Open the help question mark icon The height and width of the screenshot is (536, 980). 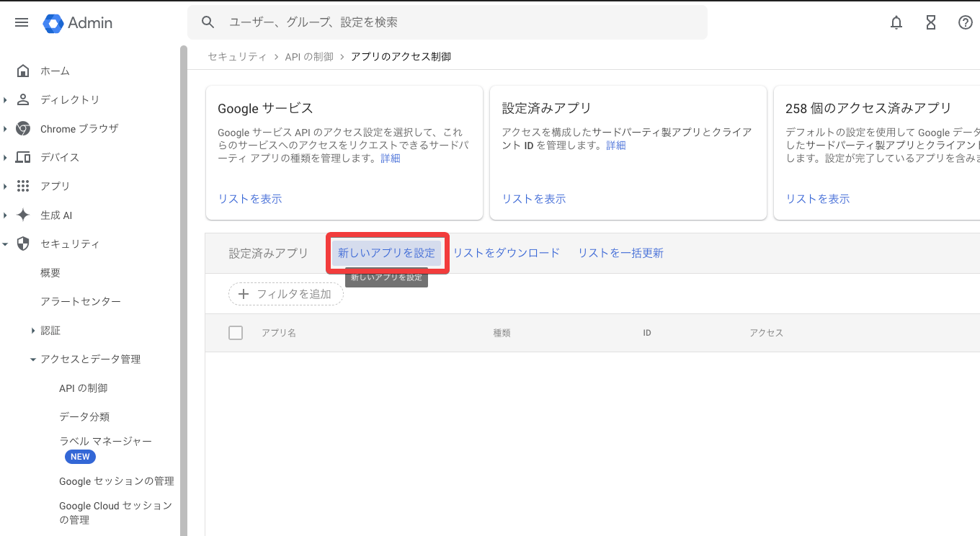[966, 22]
